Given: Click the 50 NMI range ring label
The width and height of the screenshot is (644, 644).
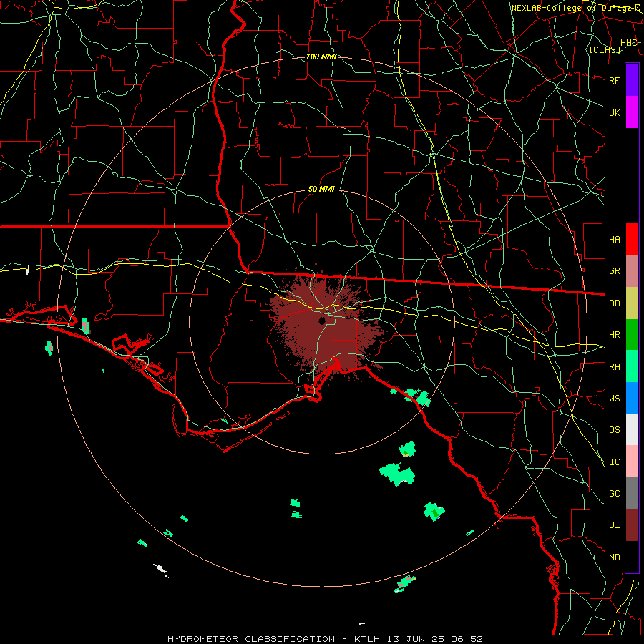Looking at the screenshot, I should tap(321, 190).
